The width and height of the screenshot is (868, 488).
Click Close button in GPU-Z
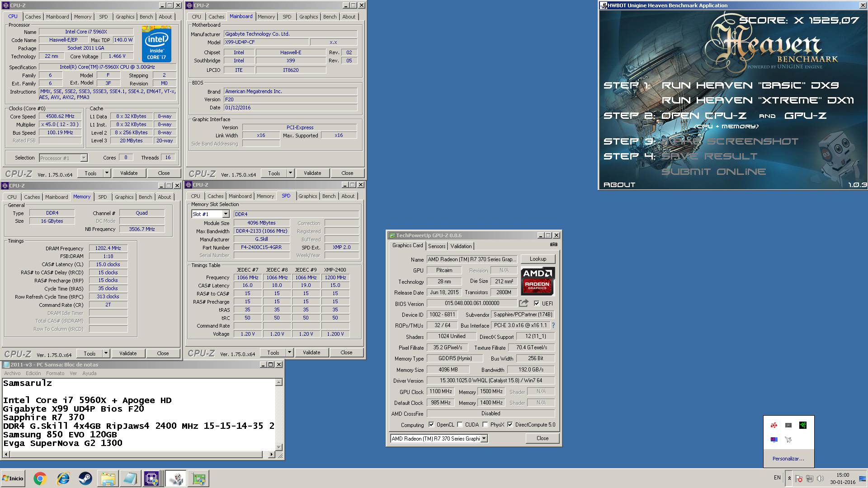pyautogui.click(x=542, y=438)
